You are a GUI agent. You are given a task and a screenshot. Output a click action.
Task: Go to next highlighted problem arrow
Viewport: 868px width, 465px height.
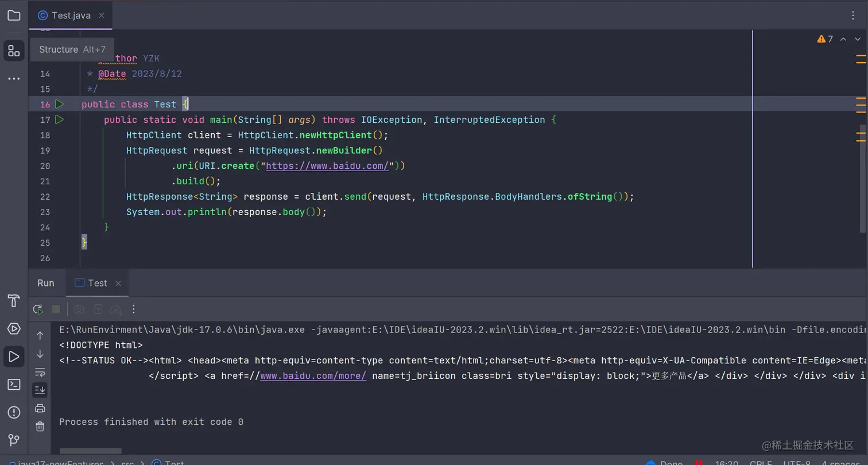[x=858, y=39]
